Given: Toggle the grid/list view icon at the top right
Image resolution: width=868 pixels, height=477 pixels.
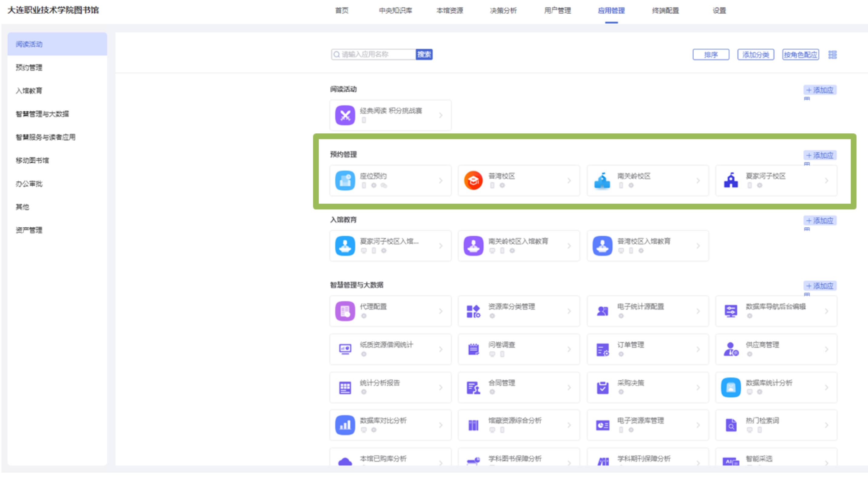Looking at the screenshot, I should click(x=832, y=55).
